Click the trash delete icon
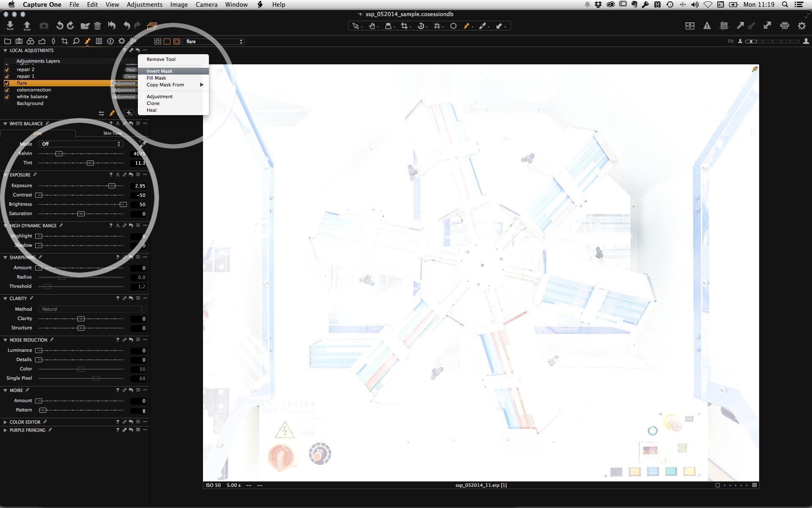The image size is (812, 508). point(97,26)
